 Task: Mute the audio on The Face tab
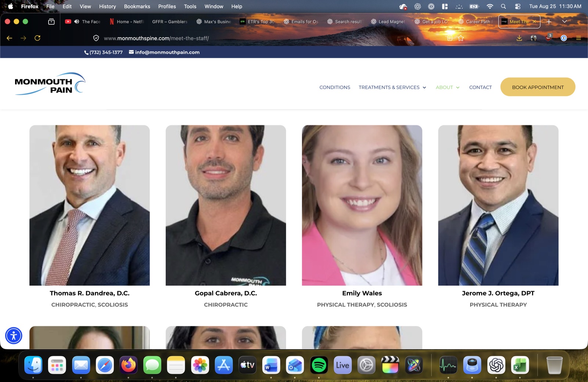pos(76,22)
